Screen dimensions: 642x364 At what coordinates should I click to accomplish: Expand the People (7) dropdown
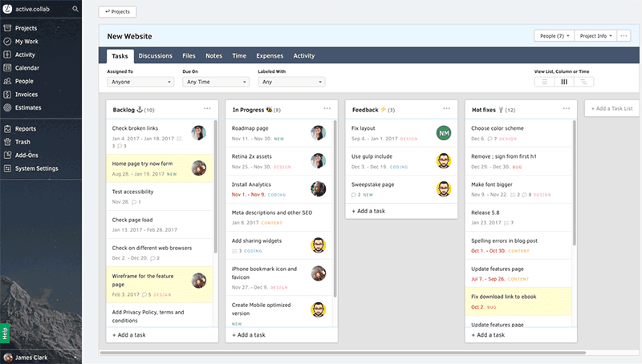(554, 36)
